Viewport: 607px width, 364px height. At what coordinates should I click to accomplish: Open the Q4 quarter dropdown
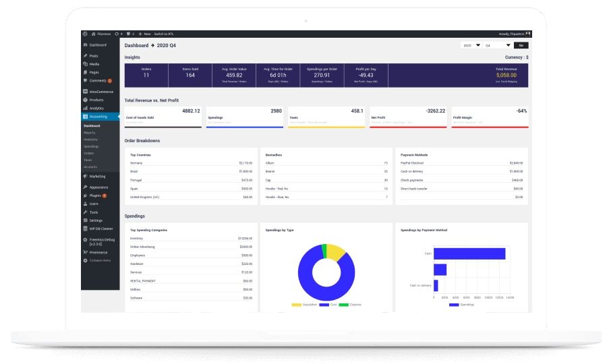pyautogui.click(x=498, y=45)
